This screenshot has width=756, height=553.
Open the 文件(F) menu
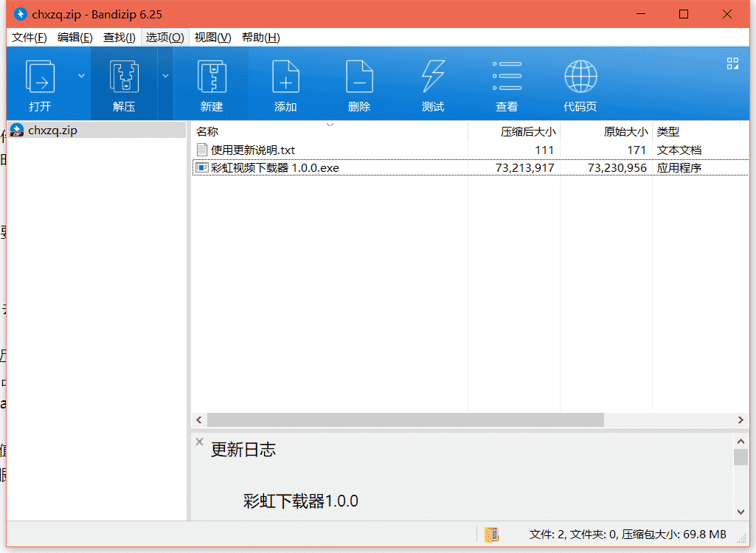click(30, 38)
